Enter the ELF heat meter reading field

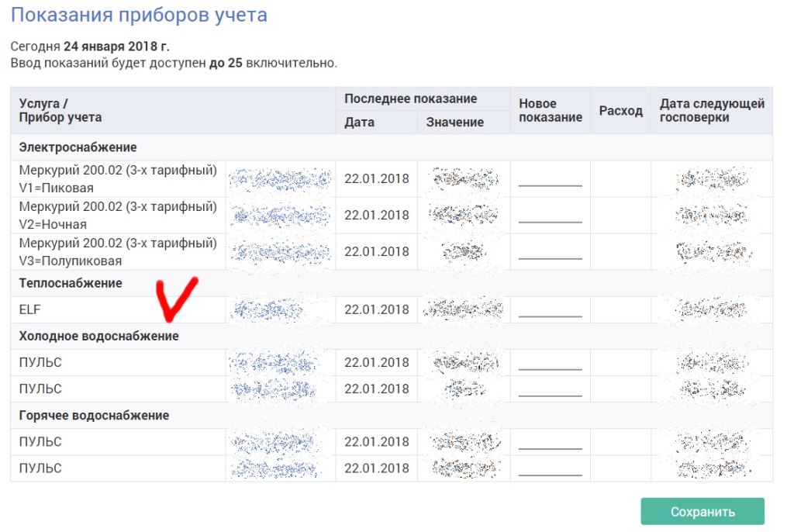point(550,309)
